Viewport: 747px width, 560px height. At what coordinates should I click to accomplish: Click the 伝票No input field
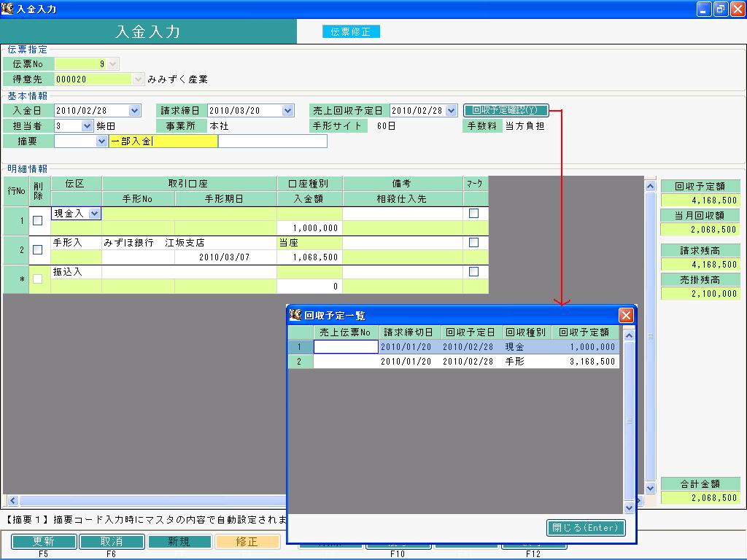(x=81, y=64)
